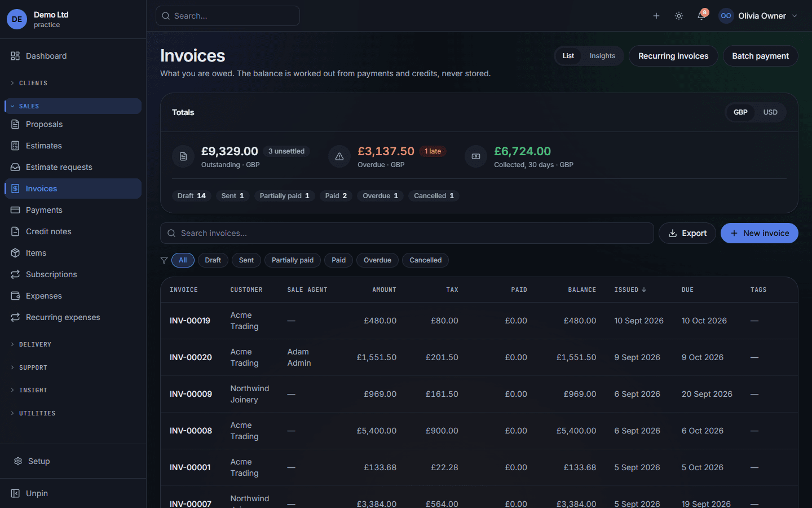Open Proposals from the sidebar

pos(73,124)
